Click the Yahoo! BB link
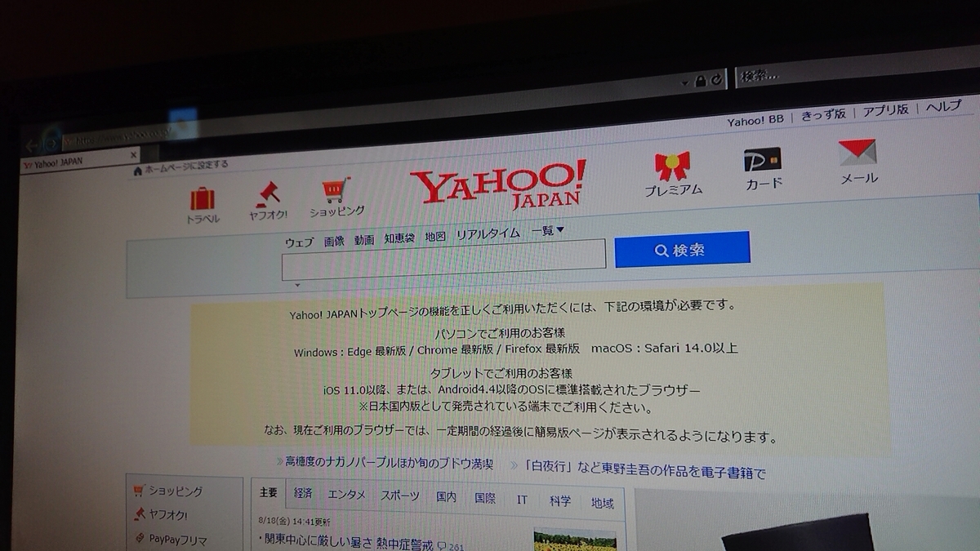This screenshot has width=980, height=551. click(x=755, y=120)
